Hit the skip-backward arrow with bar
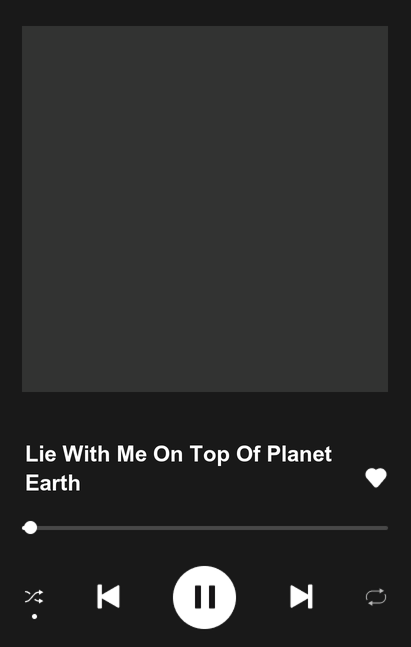Viewport: 411px width, 647px height. click(x=108, y=597)
